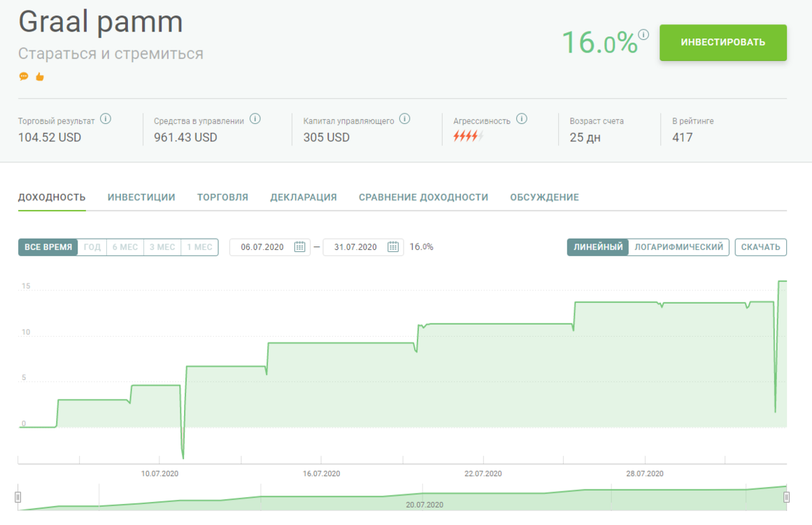Show info for Средства в управлении
The height and width of the screenshot is (525, 812).
tap(255, 119)
